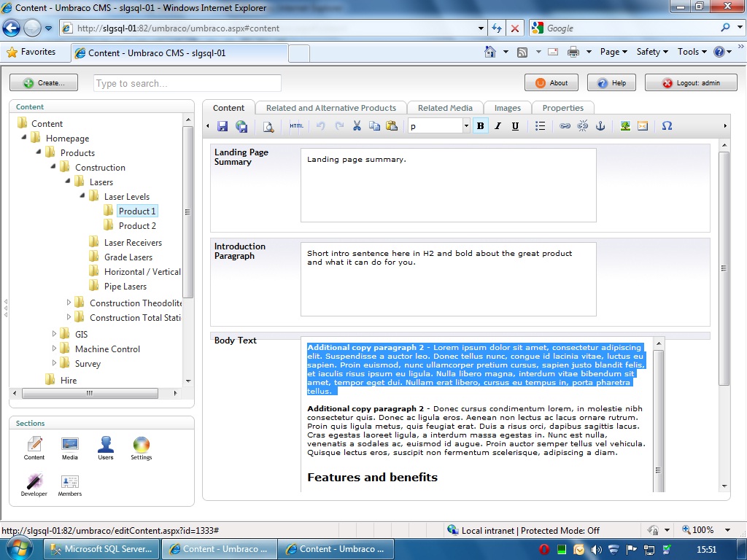This screenshot has height=560, width=747.
Task: Collapse the Construction tree node
Action: [53, 166]
